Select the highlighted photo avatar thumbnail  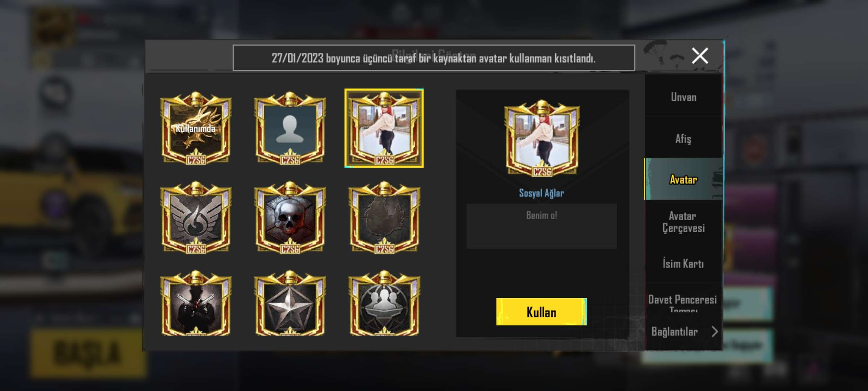click(384, 128)
